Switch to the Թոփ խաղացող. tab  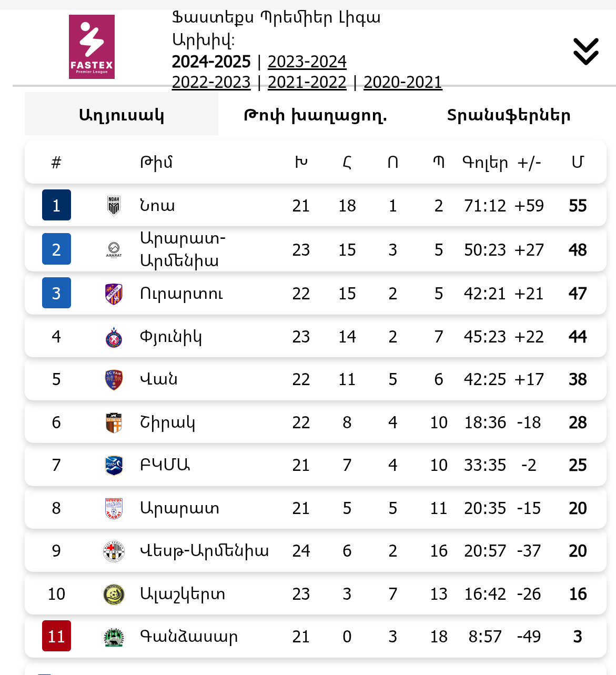315,115
